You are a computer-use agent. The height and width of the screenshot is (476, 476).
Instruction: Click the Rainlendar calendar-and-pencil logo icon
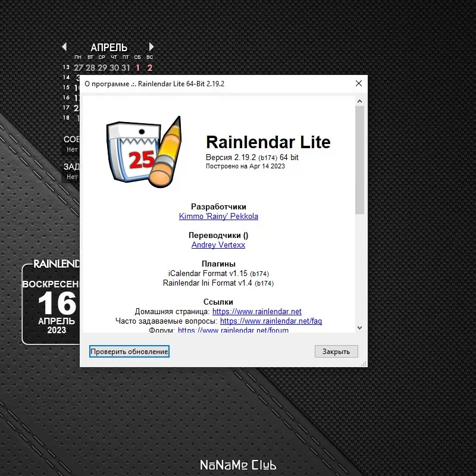pos(144,152)
